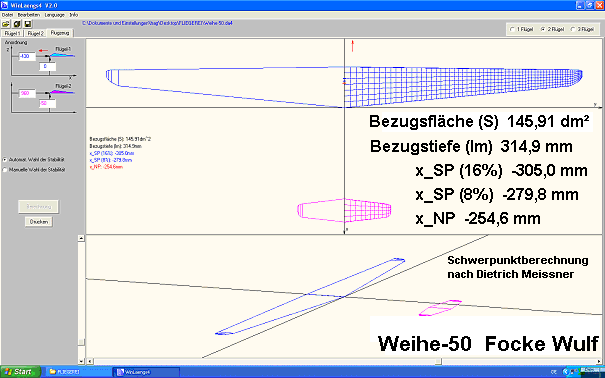Open the Datei menu
Image resolution: width=605 pixels, height=378 pixels.
click(7, 15)
